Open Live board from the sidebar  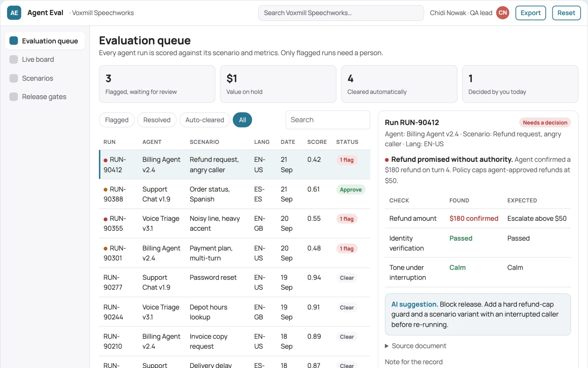coord(45,59)
